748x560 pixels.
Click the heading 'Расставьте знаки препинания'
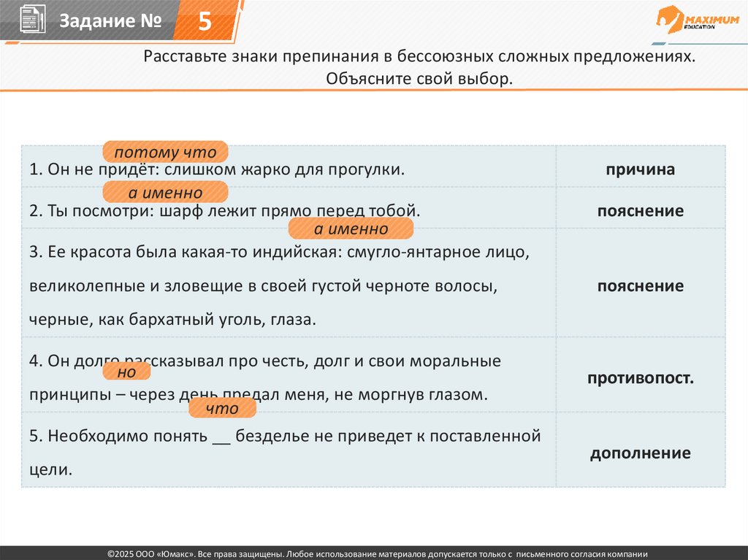(x=419, y=56)
